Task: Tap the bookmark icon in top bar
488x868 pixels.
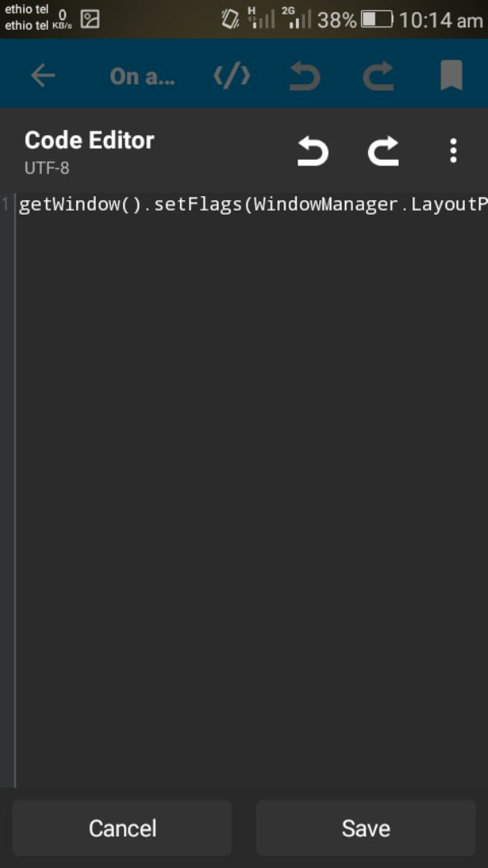Action: 452,76
